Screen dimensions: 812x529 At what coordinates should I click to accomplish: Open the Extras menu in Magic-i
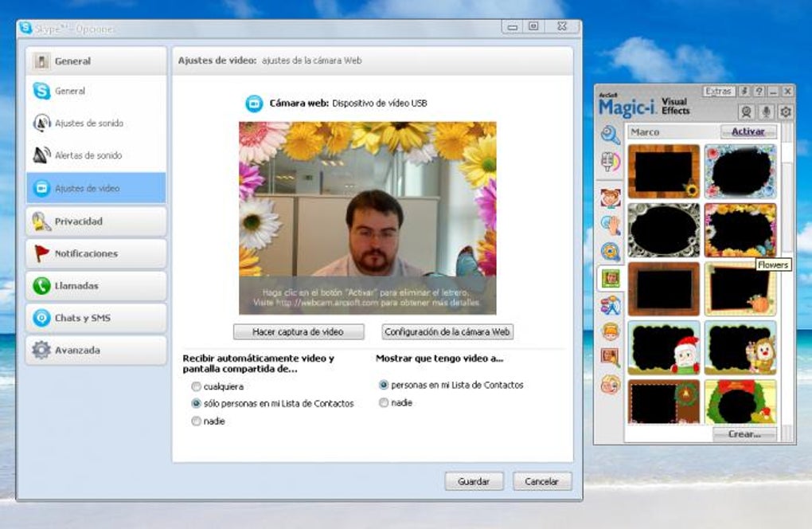point(718,91)
